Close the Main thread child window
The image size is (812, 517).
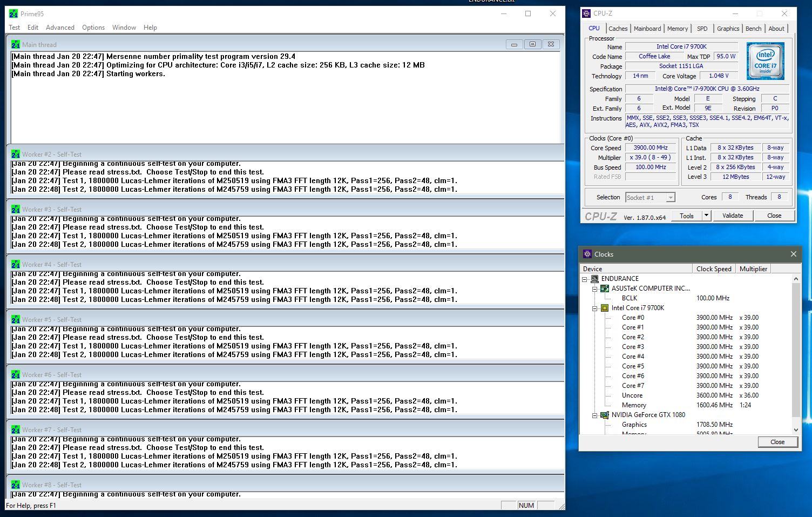coord(551,44)
